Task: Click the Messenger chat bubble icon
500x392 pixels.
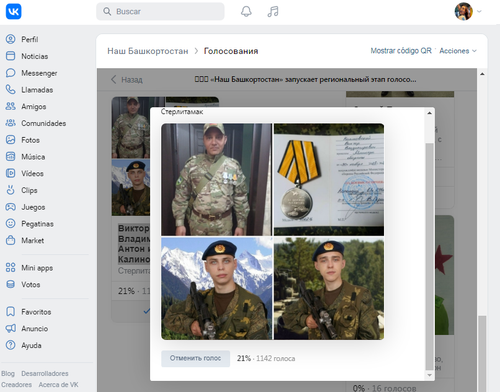Action: 11,73
